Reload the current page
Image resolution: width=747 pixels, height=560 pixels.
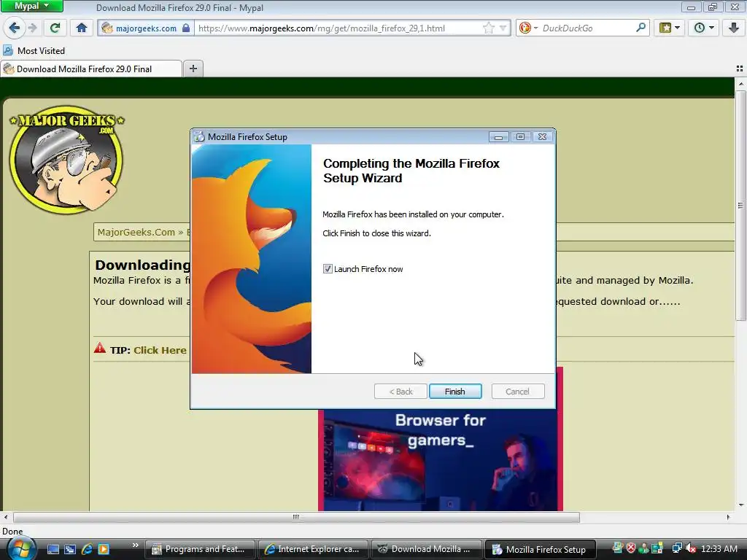tap(55, 28)
